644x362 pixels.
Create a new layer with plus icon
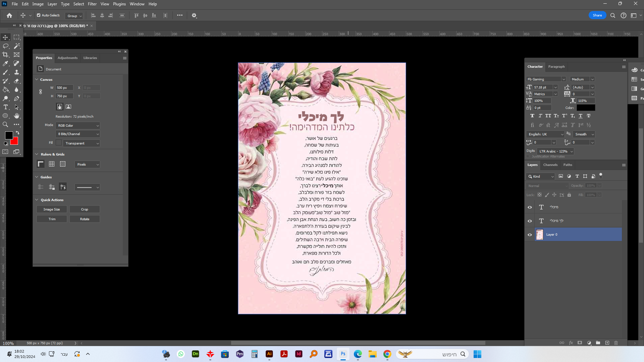607,343
